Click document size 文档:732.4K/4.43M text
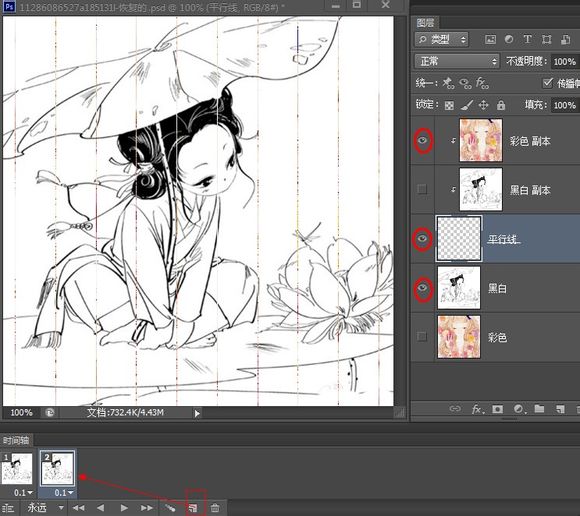Screen dimensions: 580x516 [x=125, y=412]
